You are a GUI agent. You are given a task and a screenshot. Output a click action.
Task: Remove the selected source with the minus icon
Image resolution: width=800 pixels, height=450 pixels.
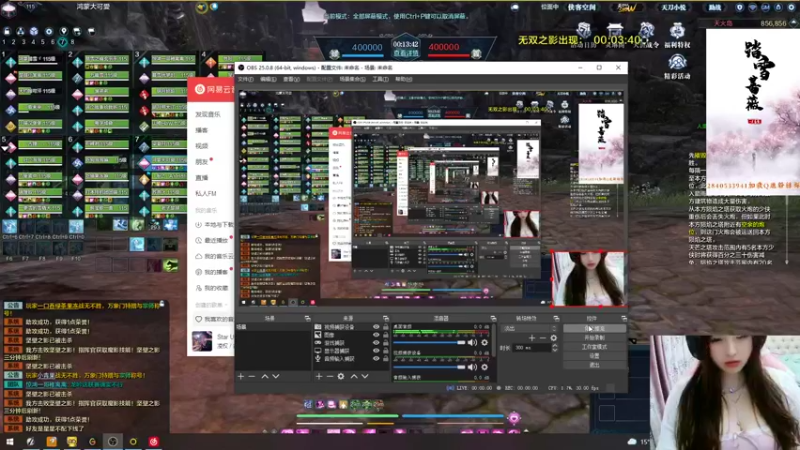[x=330, y=376]
